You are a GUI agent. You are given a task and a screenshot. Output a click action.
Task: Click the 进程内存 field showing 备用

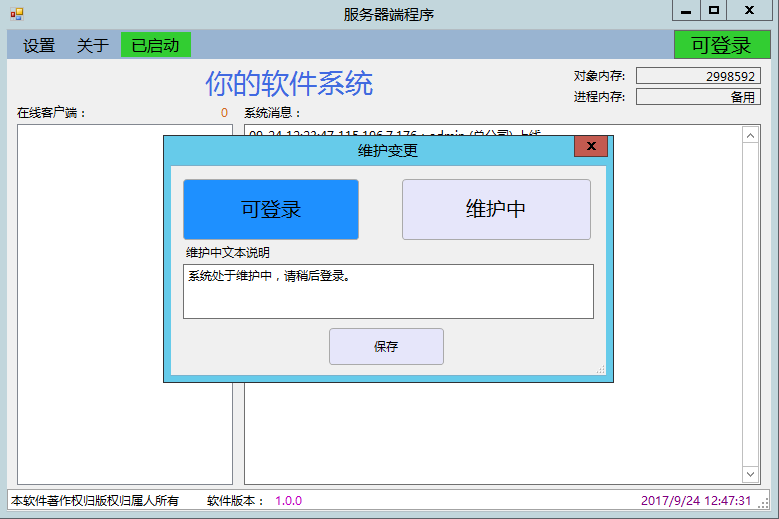click(x=697, y=97)
